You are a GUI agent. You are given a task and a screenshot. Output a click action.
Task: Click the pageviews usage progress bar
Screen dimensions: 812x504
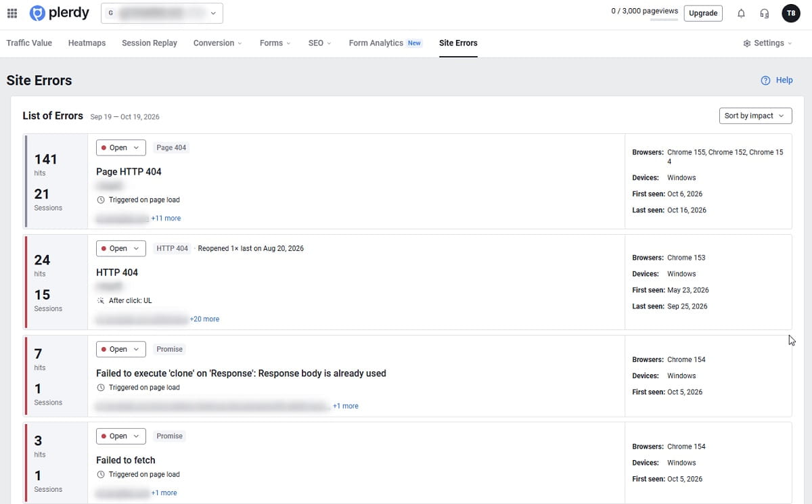pyautogui.click(x=664, y=21)
